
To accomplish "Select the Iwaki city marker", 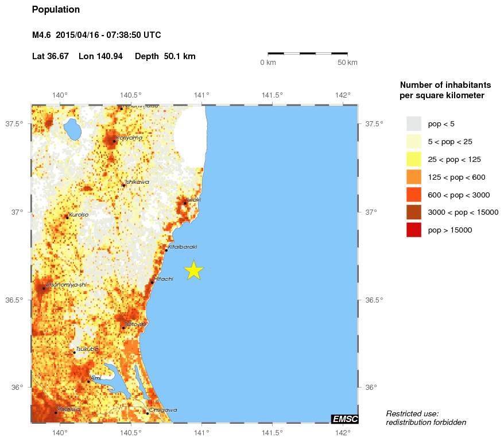I will [185, 203].
